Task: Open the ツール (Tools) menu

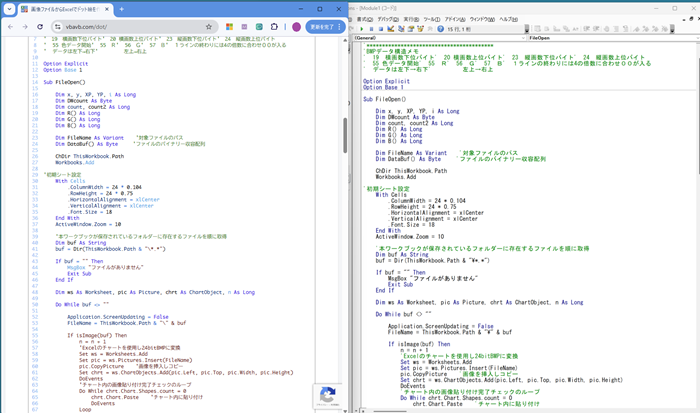Action: point(431,19)
